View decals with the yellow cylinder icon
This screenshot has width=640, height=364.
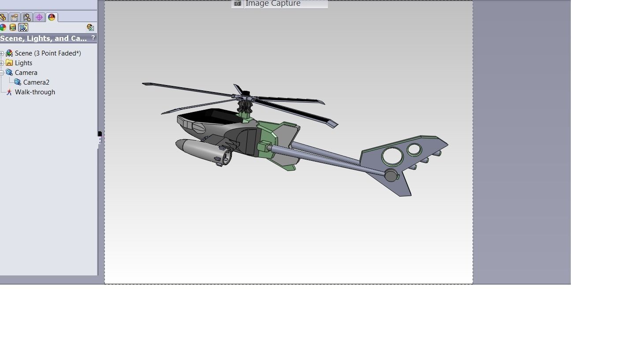pos(13,27)
